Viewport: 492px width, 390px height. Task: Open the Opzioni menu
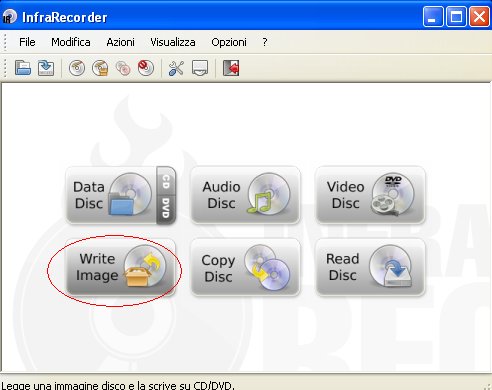(229, 42)
